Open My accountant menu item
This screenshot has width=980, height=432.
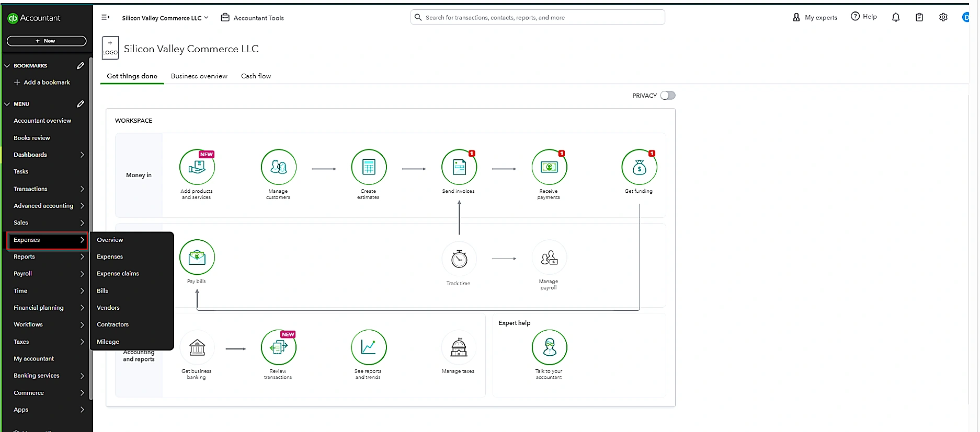[x=34, y=359]
